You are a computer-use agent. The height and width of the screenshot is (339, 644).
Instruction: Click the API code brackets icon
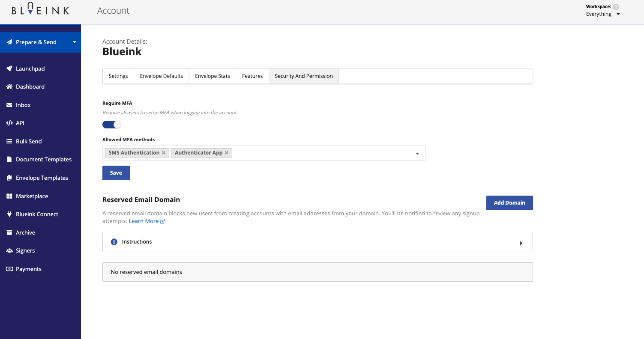(x=9, y=123)
